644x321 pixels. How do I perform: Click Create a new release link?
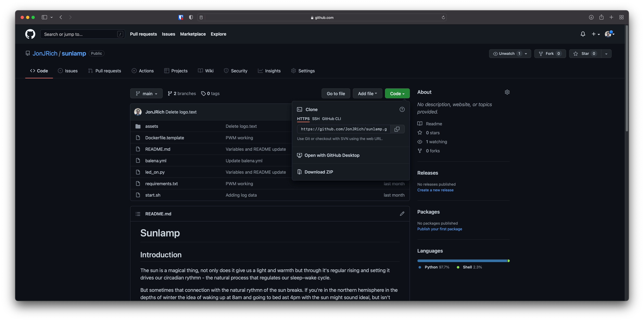(435, 190)
